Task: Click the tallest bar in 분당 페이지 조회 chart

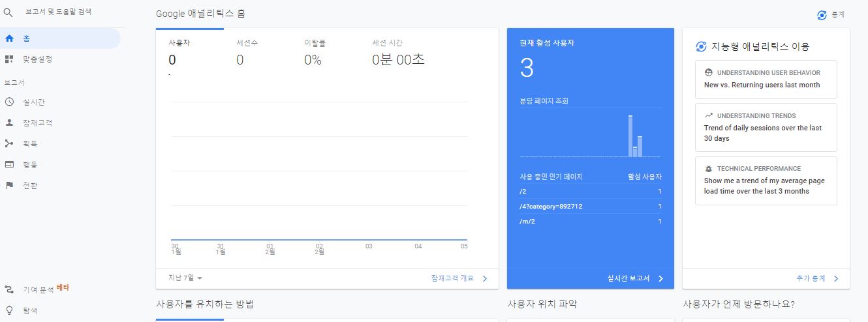Action: tap(630, 136)
